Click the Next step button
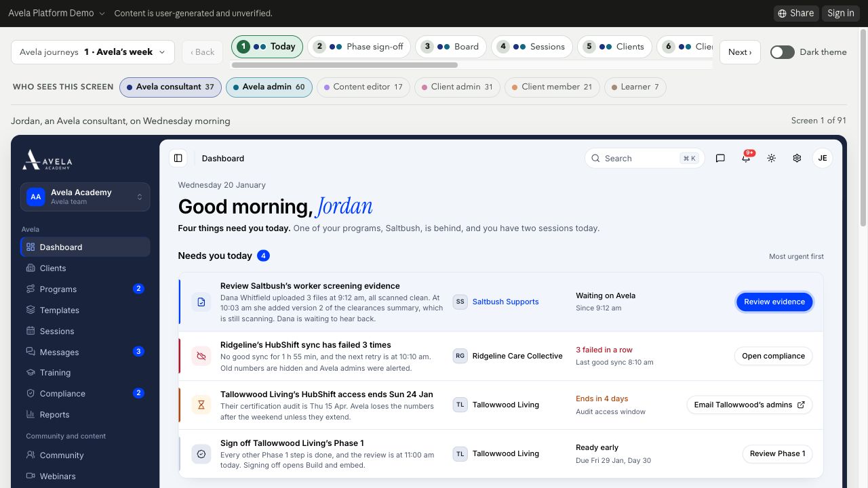 (x=740, y=52)
